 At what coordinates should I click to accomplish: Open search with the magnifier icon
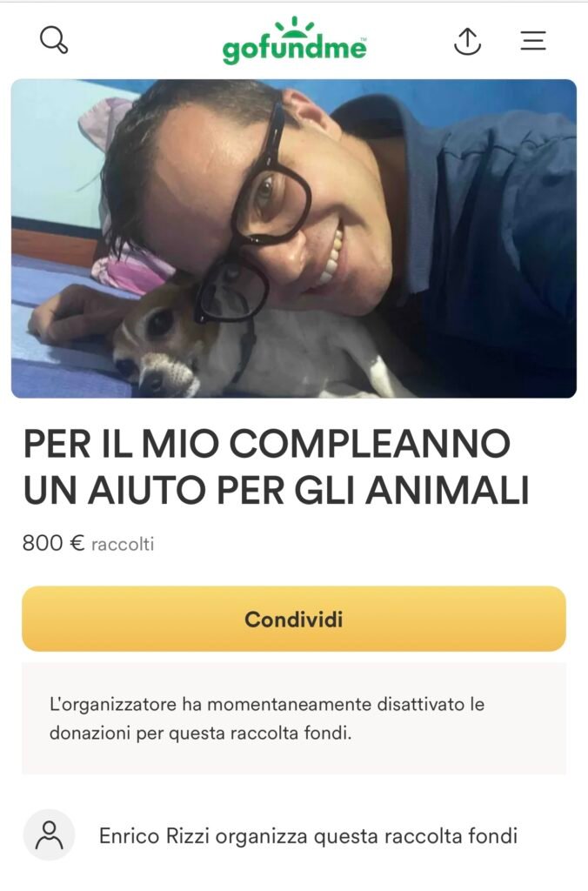pos(54,40)
